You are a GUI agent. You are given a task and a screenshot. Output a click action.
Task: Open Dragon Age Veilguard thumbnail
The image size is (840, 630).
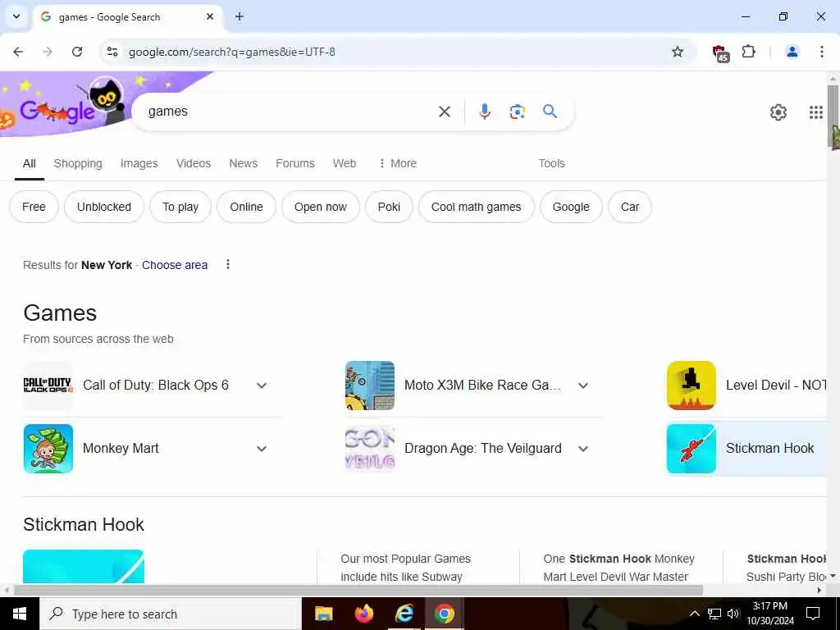click(370, 449)
